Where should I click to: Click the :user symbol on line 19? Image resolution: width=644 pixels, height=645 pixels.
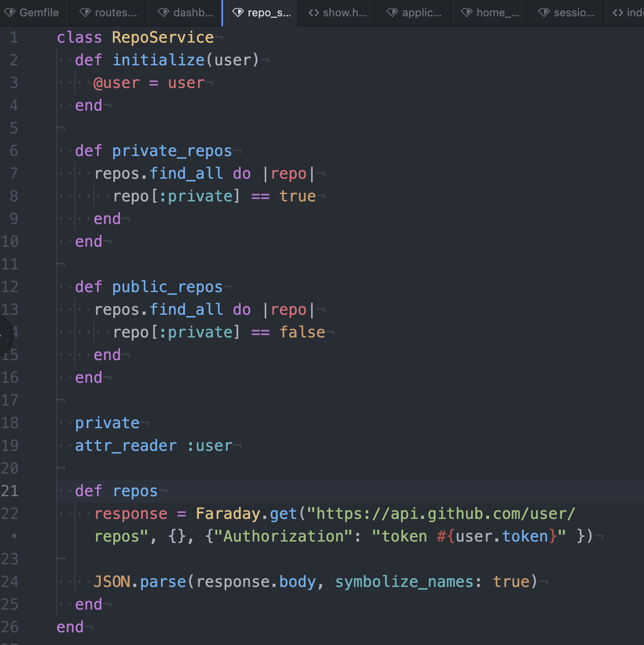tap(210, 445)
